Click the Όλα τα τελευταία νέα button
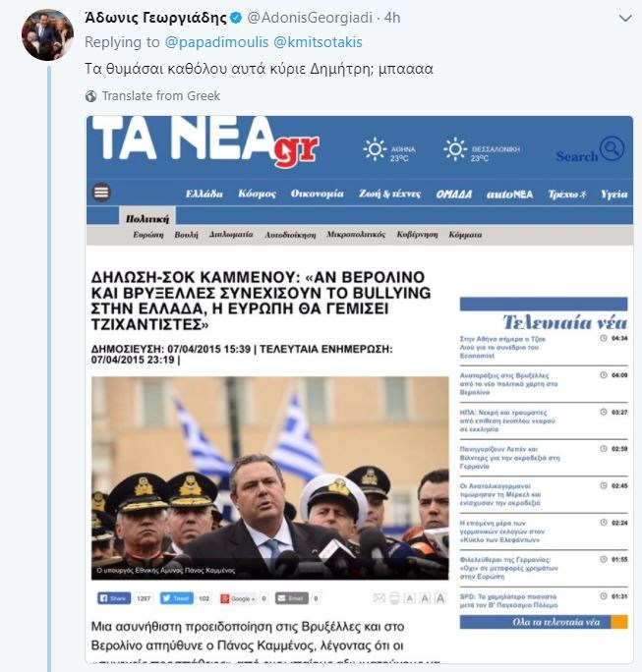The width and height of the screenshot is (642, 672). coord(544,622)
